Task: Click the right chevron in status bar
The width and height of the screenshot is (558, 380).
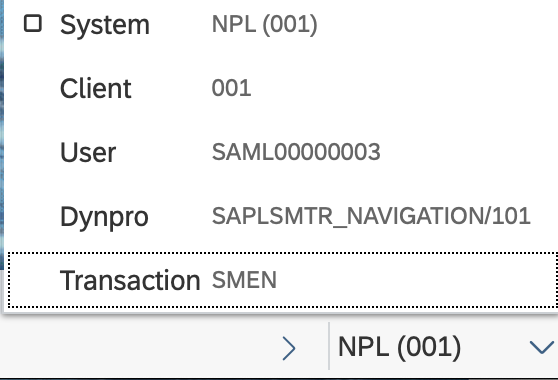Action: (289, 348)
